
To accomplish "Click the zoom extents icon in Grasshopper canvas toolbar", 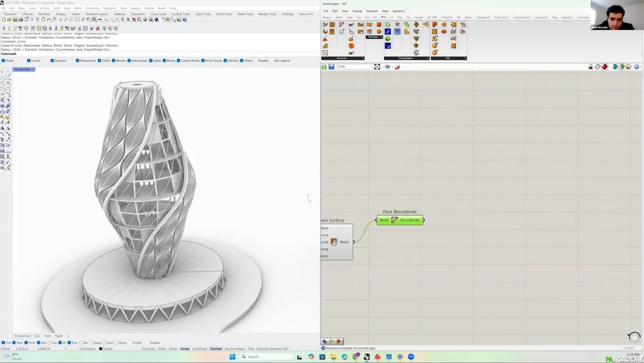I will click(377, 67).
